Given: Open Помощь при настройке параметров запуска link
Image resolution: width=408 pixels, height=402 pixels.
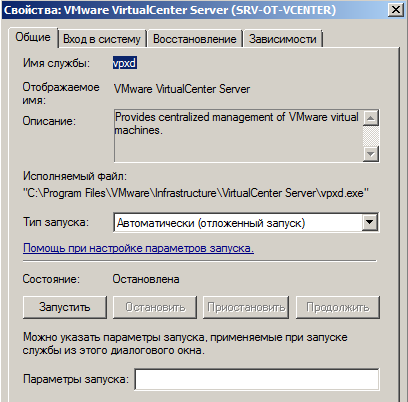Looking at the screenshot, I should [x=138, y=248].
